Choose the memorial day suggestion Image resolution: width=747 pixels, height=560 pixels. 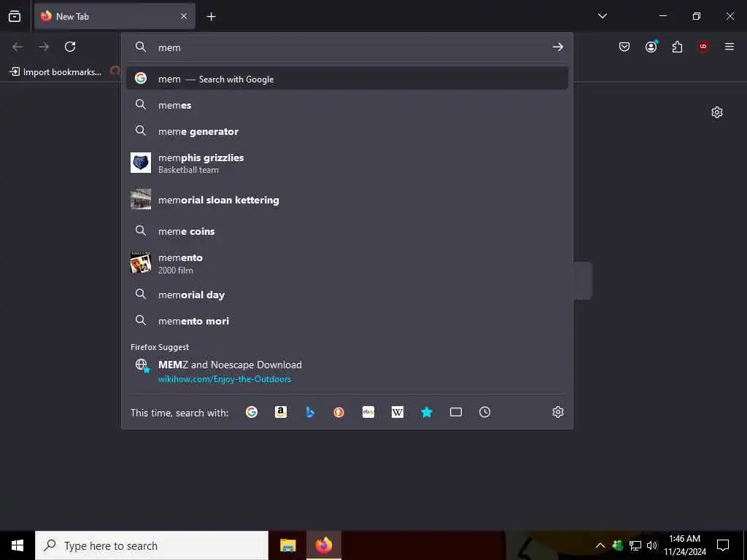[x=347, y=295]
